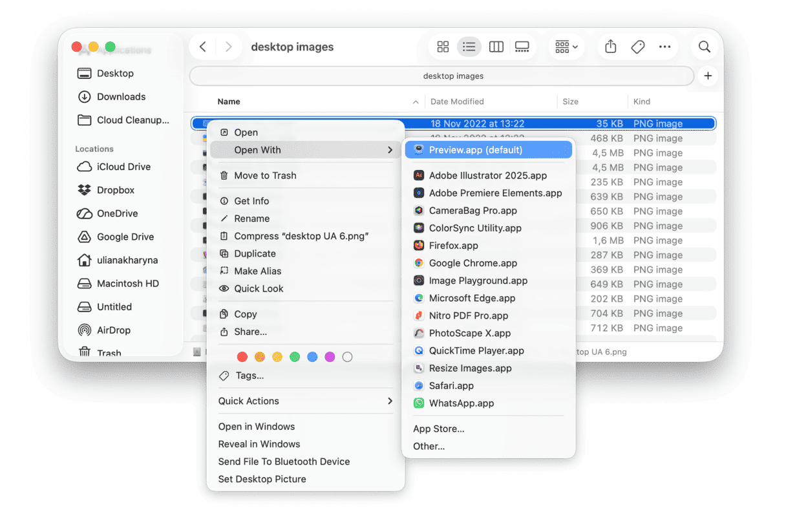The image size is (786, 532).
Task: Choose Compress "desktop UA 6.png"
Action: (x=305, y=236)
